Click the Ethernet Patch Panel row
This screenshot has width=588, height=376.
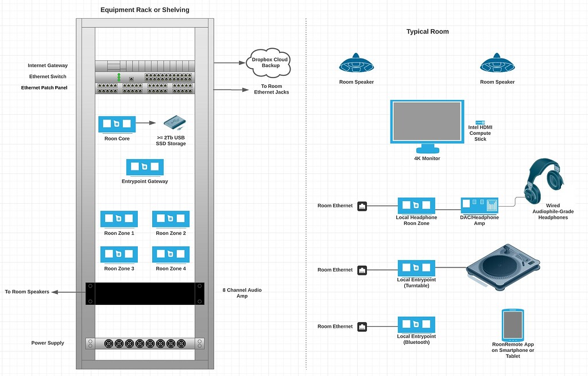[x=145, y=87]
